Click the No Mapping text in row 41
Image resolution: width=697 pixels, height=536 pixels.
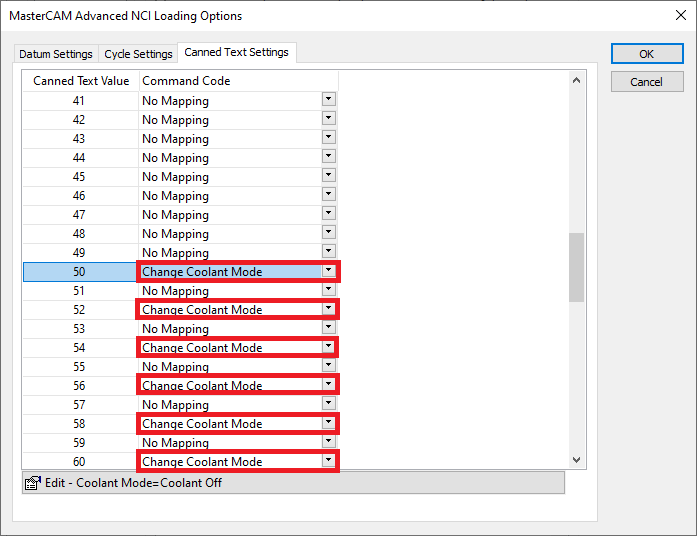pyautogui.click(x=175, y=101)
